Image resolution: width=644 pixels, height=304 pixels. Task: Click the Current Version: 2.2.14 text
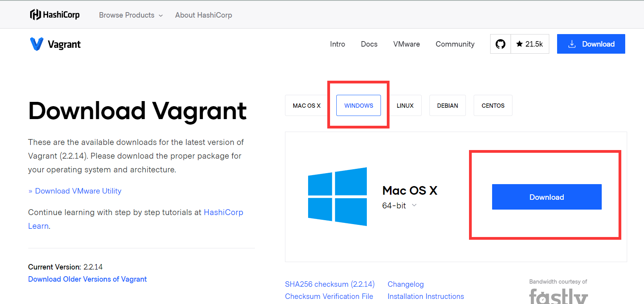point(65,267)
